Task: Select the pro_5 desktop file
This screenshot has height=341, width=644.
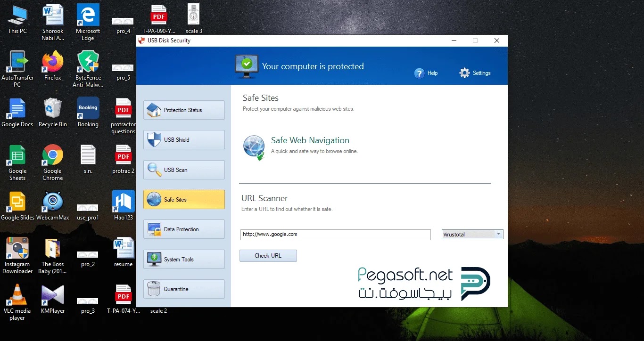Action: coord(123,73)
